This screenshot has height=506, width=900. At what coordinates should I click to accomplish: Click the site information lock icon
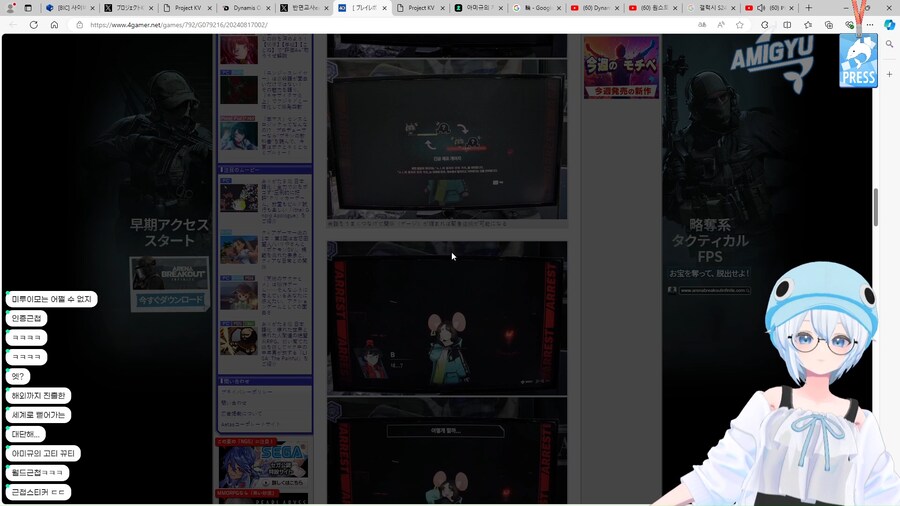point(79,25)
